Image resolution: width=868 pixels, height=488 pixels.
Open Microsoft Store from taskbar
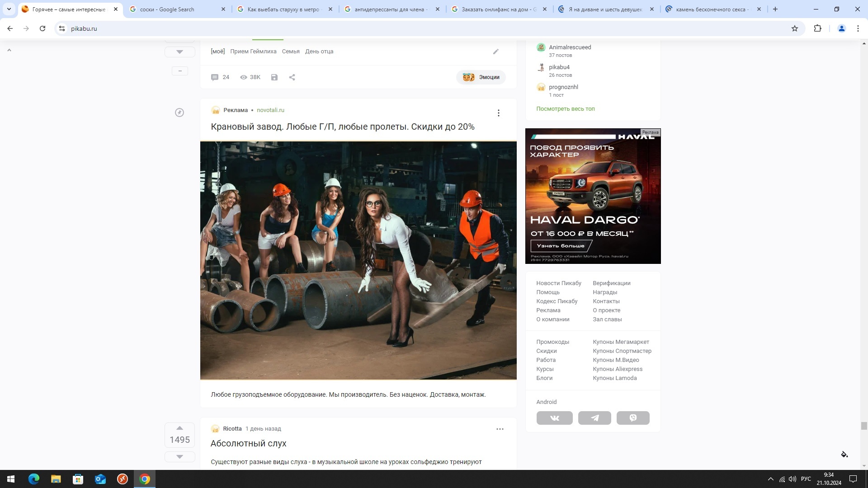pos(78,479)
